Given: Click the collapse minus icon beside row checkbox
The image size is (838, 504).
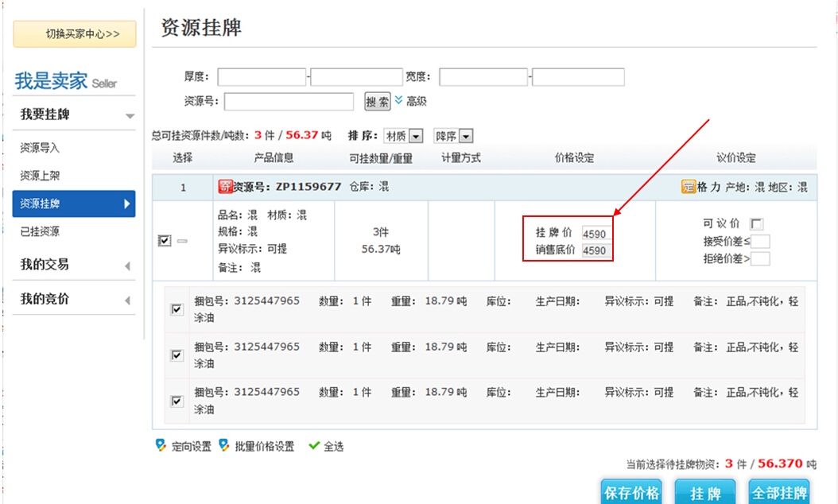Looking at the screenshot, I should (182, 241).
